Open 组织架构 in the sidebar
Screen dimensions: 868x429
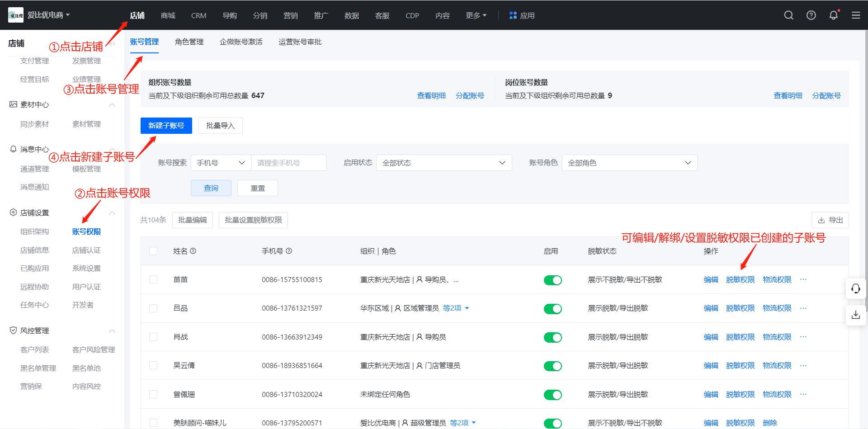click(34, 231)
